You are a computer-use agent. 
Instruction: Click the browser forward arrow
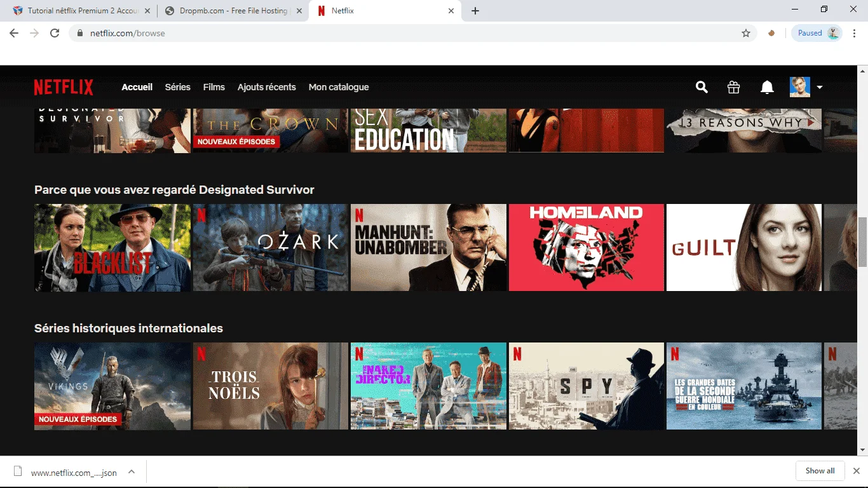[x=34, y=33]
